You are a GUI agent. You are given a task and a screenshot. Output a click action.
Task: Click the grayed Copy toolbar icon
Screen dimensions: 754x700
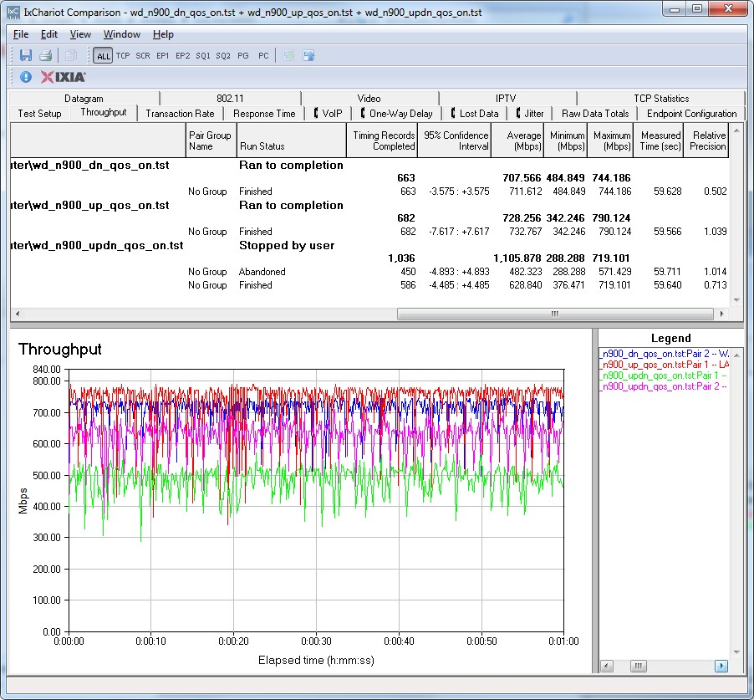(71, 55)
